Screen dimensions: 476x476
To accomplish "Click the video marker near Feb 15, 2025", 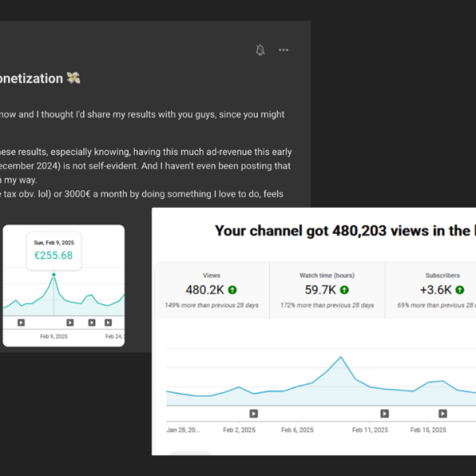I will coord(446,413).
